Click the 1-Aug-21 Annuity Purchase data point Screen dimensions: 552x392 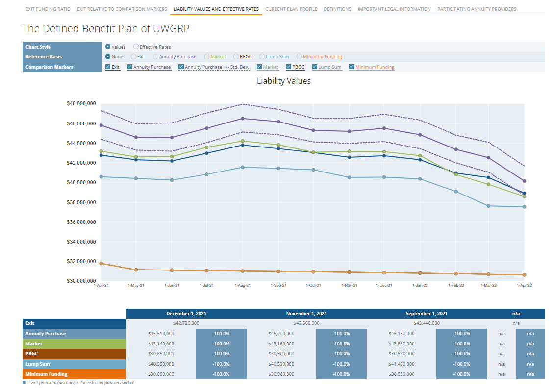click(243, 119)
